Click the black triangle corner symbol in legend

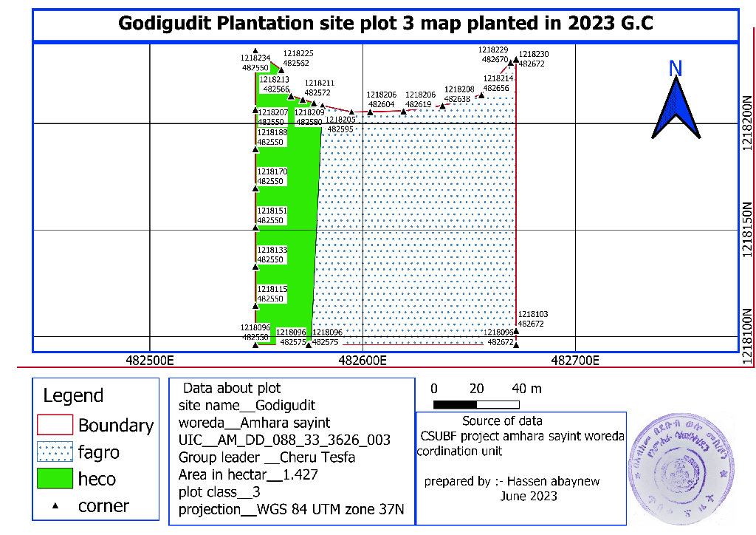pos(56,506)
